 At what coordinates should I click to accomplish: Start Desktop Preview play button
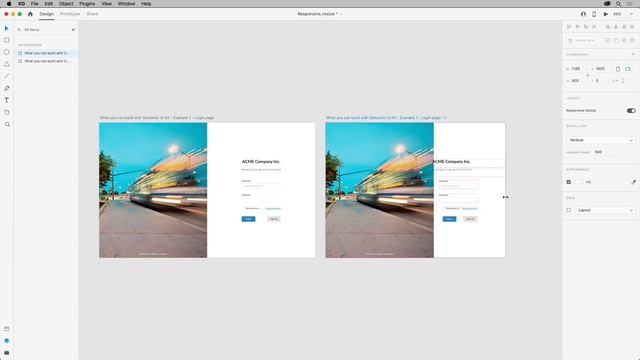(x=606, y=14)
